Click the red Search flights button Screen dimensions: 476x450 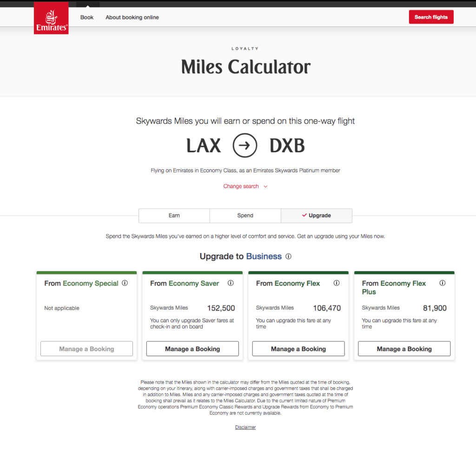pos(431,17)
